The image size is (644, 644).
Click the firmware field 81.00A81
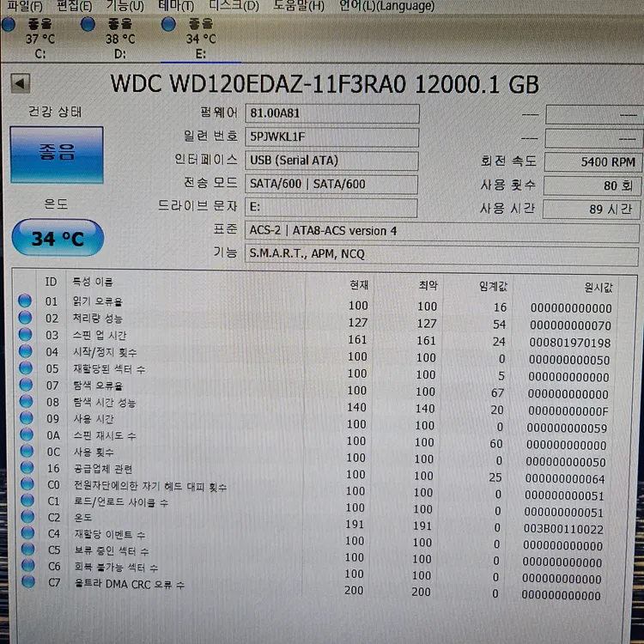coord(331,113)
